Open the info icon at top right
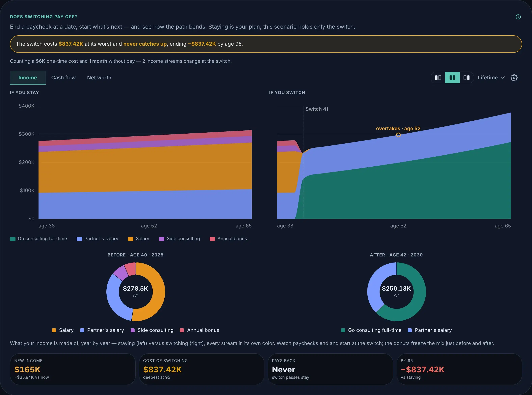Viewport: 532px width, 395px height. (518, 17)
